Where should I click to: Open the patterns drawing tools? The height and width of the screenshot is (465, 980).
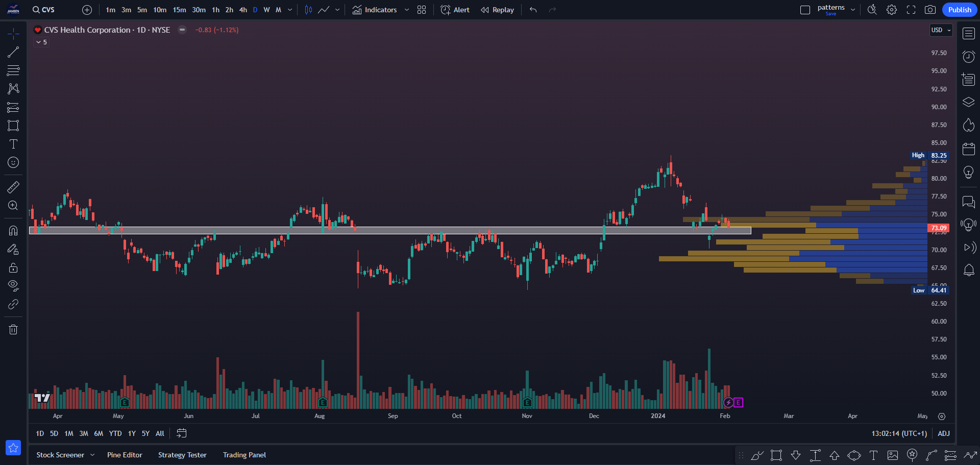pyautogui.click(x=13, y=89)
